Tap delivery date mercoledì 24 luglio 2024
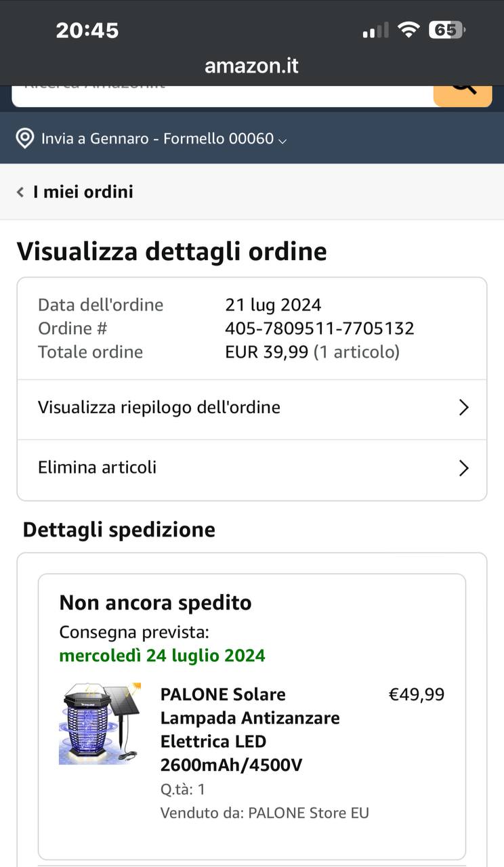Viewport: 504px width, 867px height. click(163, 656)
